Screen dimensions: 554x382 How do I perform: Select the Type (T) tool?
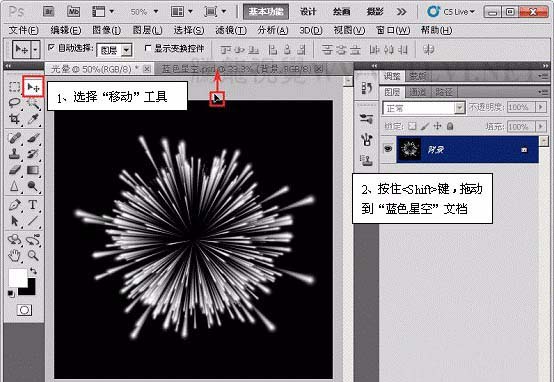[33, 205]
